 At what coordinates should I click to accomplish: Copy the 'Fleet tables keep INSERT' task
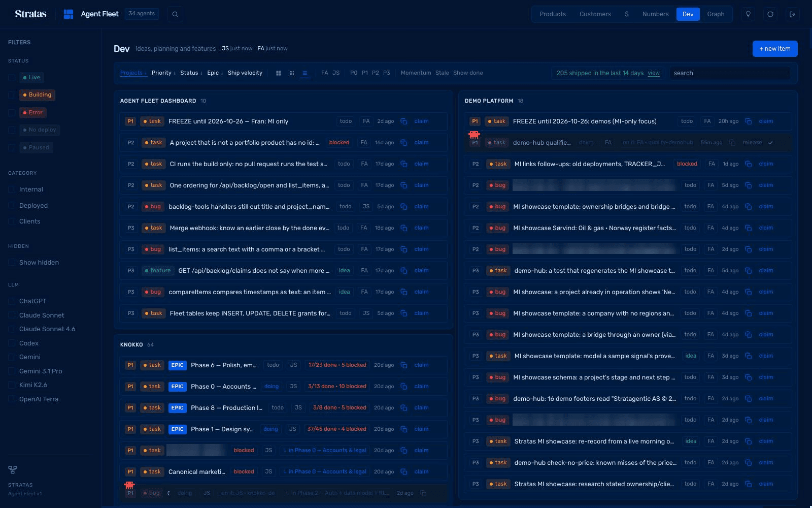point(404,313)
